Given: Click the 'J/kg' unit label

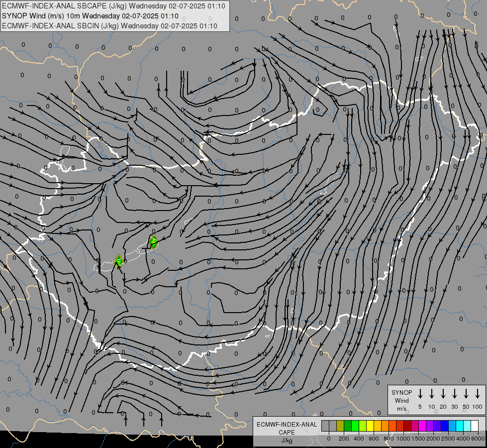Looking at the screenshot, I should [x=287, y=441].
